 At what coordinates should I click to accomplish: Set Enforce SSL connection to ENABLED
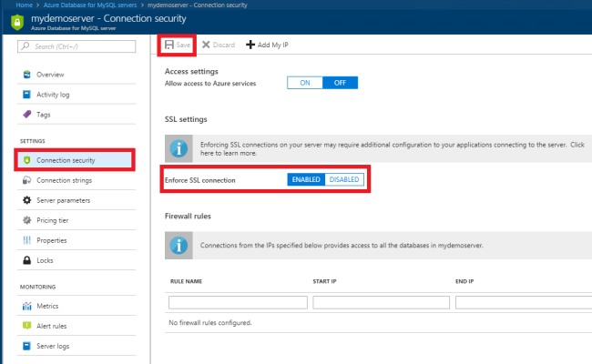[x=306, y=179]
